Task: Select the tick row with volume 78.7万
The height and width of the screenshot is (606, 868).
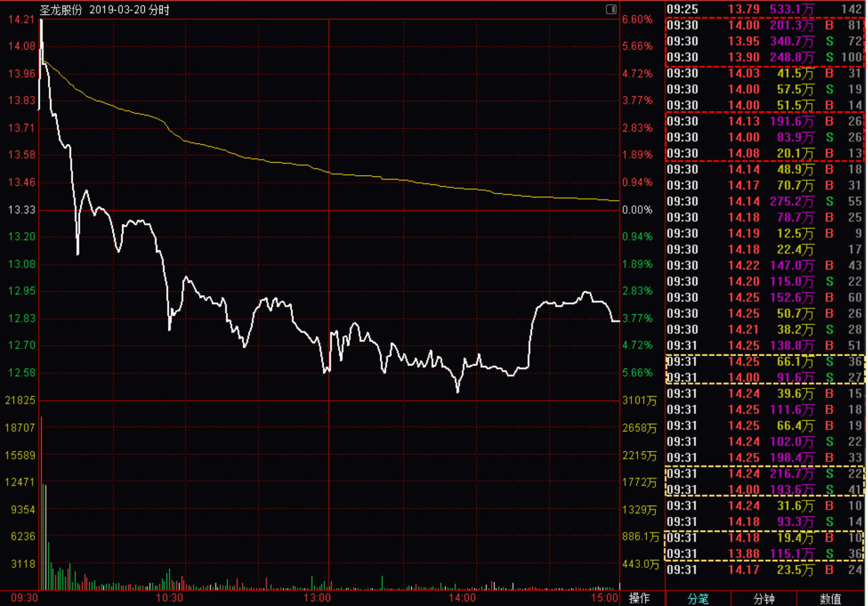Action: click(765, 217)
